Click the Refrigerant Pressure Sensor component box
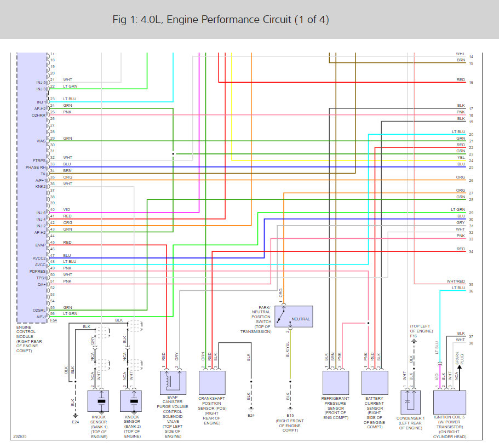Image resolution: width=499 pixels, height=448 pixels. click(336, 382)
